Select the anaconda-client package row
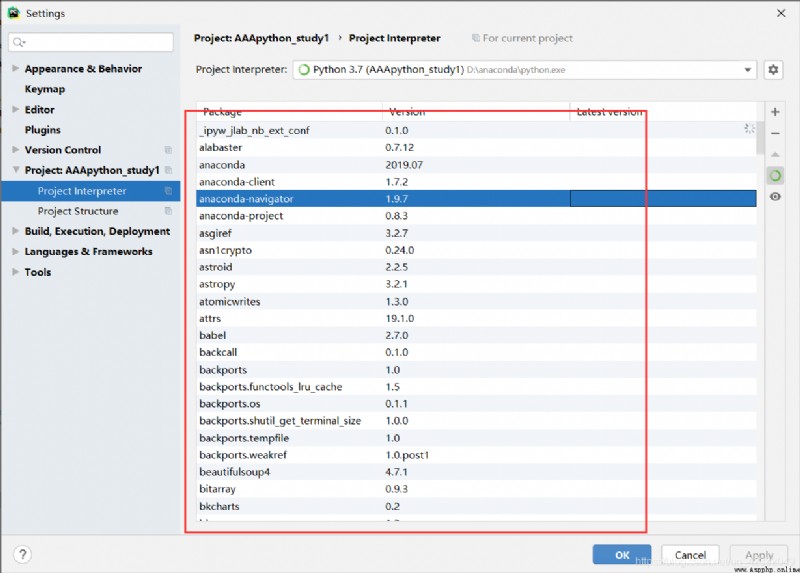 (476, 182)
